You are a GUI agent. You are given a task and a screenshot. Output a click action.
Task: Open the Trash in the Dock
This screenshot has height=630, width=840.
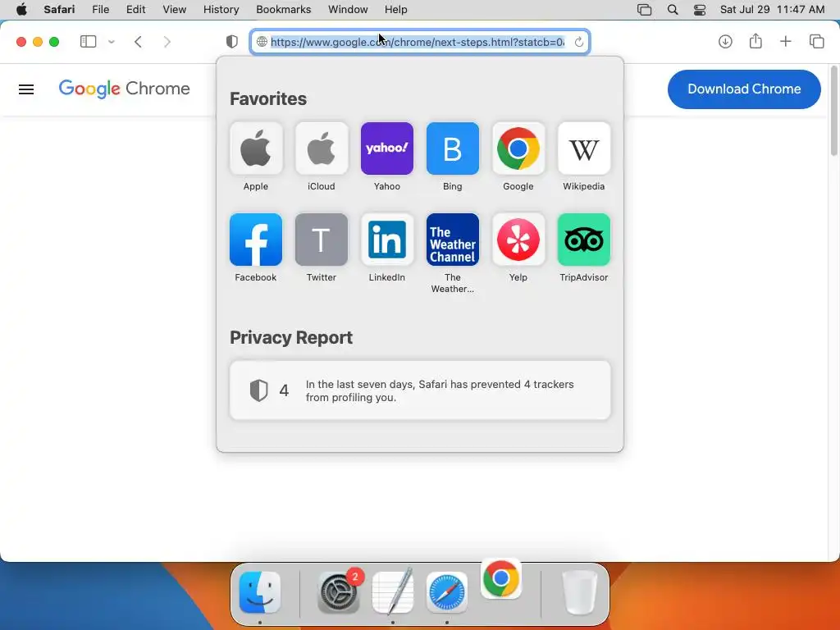pos(579,592)
